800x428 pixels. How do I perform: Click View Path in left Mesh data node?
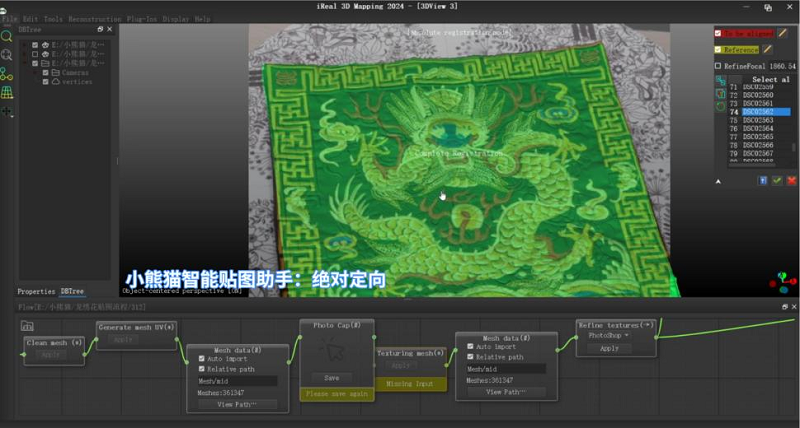click(237, 405)
